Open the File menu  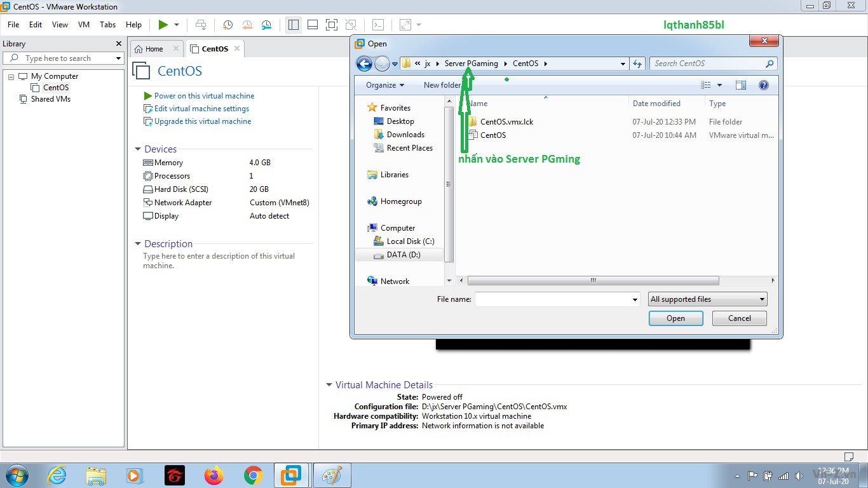[13, 25]
